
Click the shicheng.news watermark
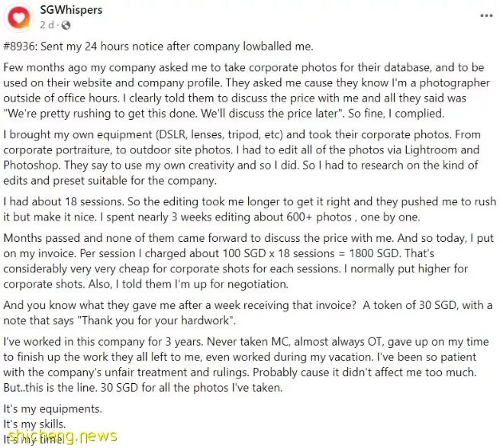(x=63, y=437)
